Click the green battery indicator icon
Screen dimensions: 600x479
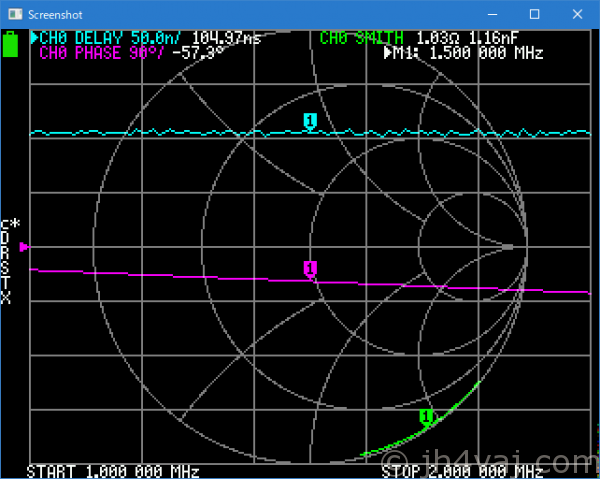[x=11, y=45]
